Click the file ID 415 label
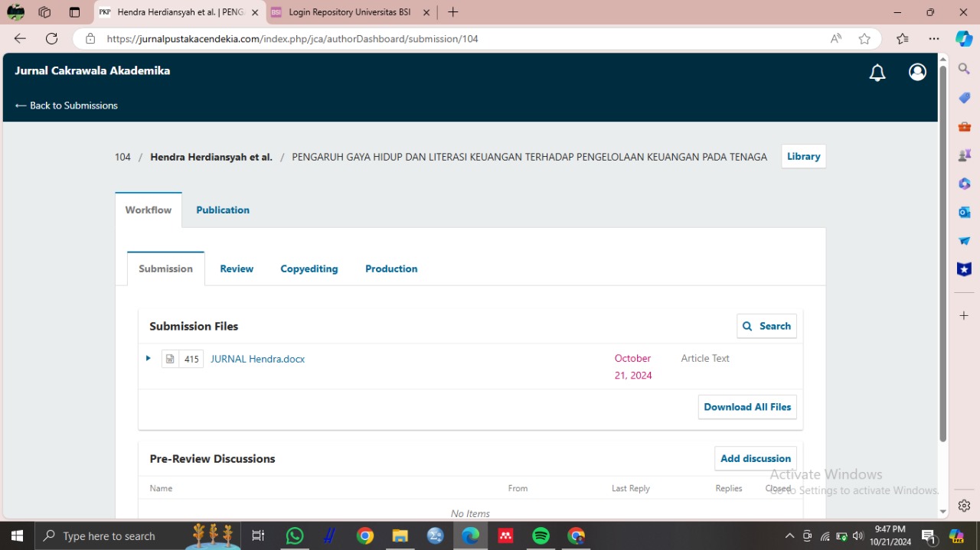 (x=191, y=359)
